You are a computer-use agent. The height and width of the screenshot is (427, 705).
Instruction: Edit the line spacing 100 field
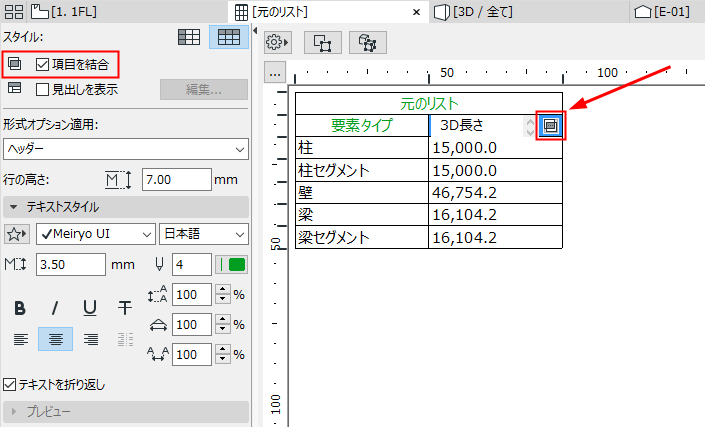coord(192,295)
